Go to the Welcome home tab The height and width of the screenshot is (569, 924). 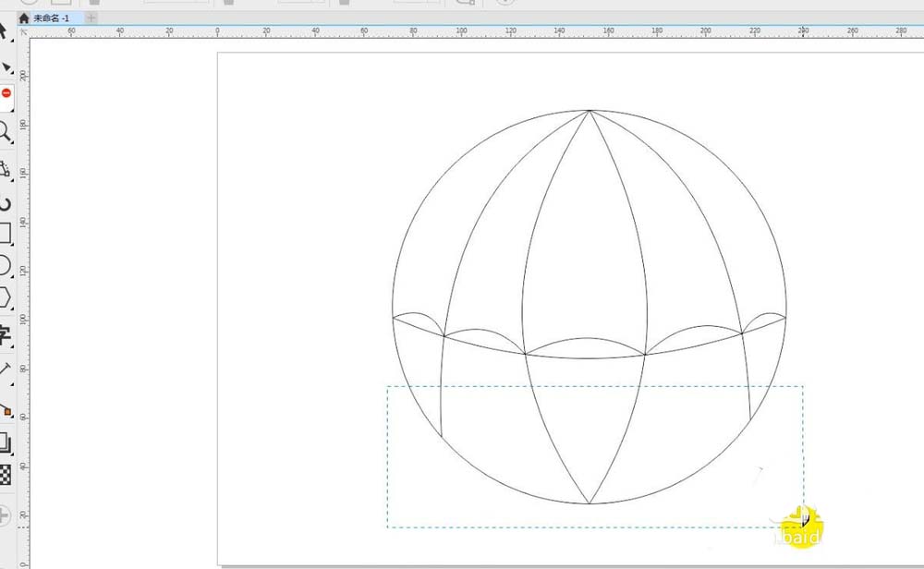[24, 18]
